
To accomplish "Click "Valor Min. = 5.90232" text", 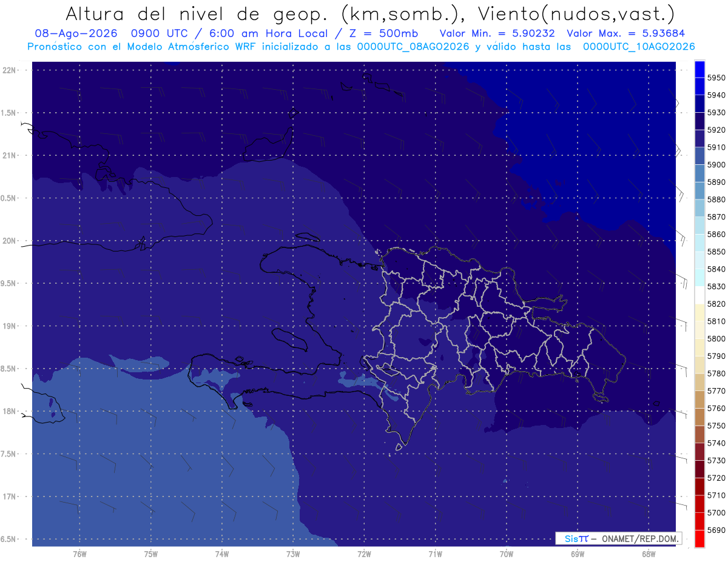I will point(497,33).
